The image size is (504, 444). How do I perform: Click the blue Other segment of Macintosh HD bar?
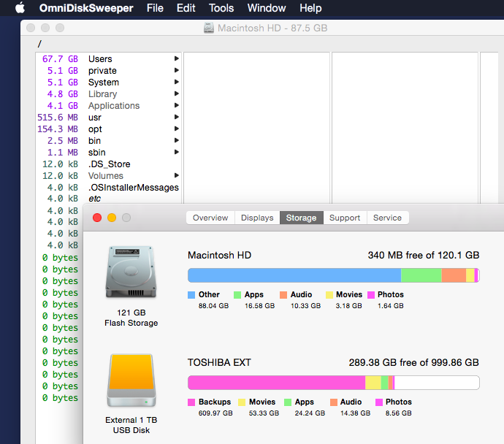coord(294,275)
